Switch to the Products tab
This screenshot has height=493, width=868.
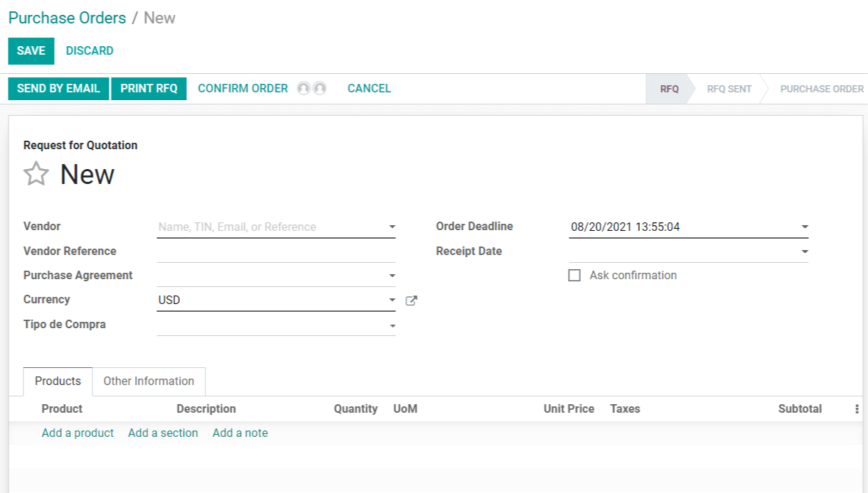pos(58,381)
